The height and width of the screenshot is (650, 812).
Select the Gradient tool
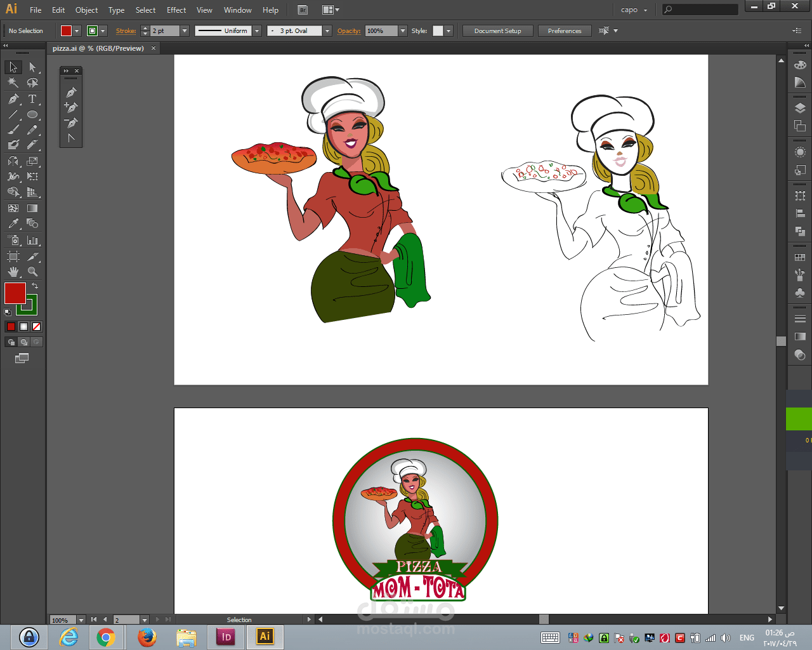pyautogui.click(x=32, y=208)
